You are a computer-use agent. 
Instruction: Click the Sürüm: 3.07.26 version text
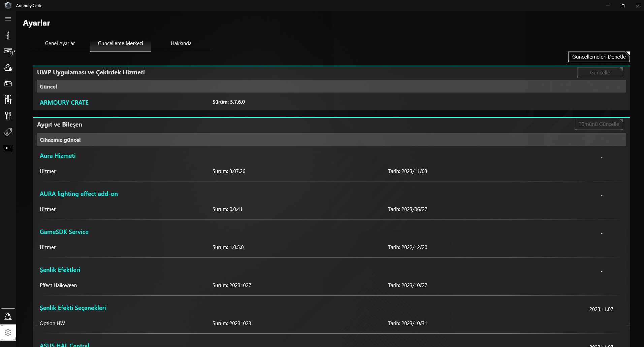coord(229,171)
